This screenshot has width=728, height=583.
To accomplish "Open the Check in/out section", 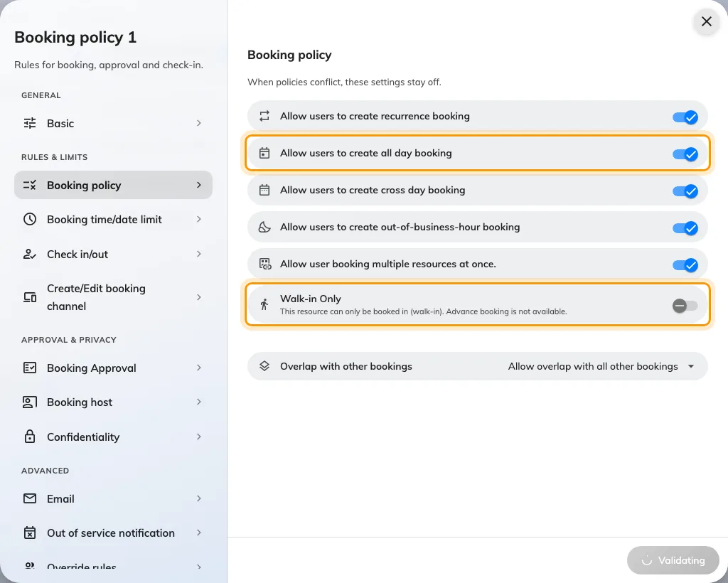I will pyautogui.click(x=113, y=254).
